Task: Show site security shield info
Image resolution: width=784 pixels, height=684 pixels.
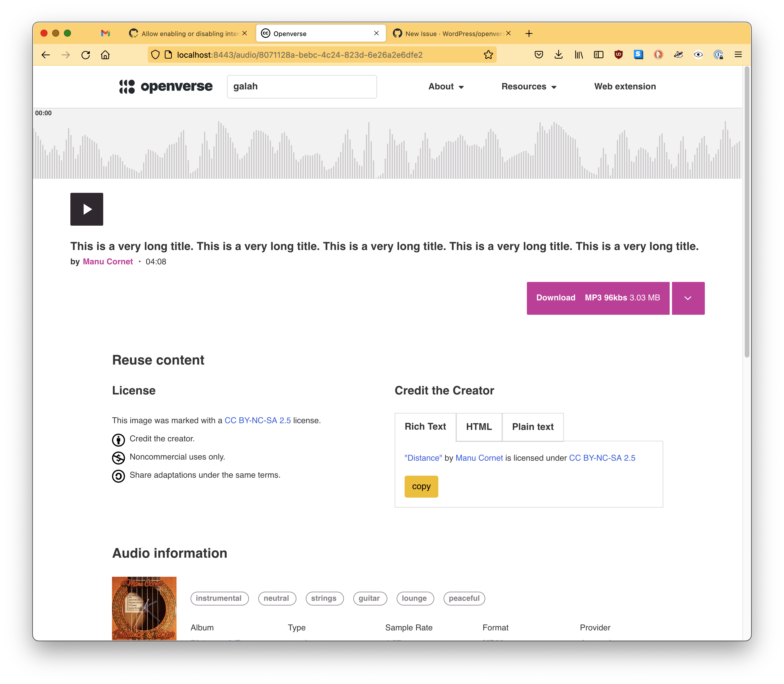Action: click(x=155, y=55)
